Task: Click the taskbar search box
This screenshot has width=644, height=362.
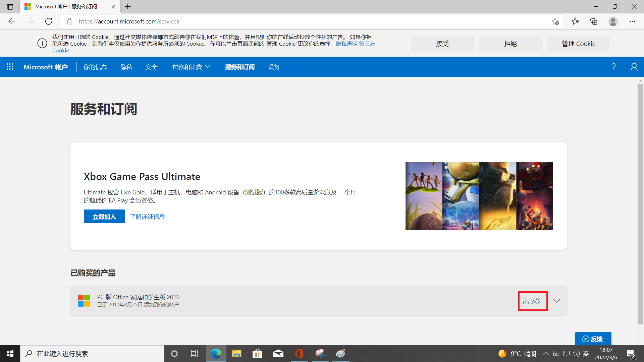Action: coord(92,354)
